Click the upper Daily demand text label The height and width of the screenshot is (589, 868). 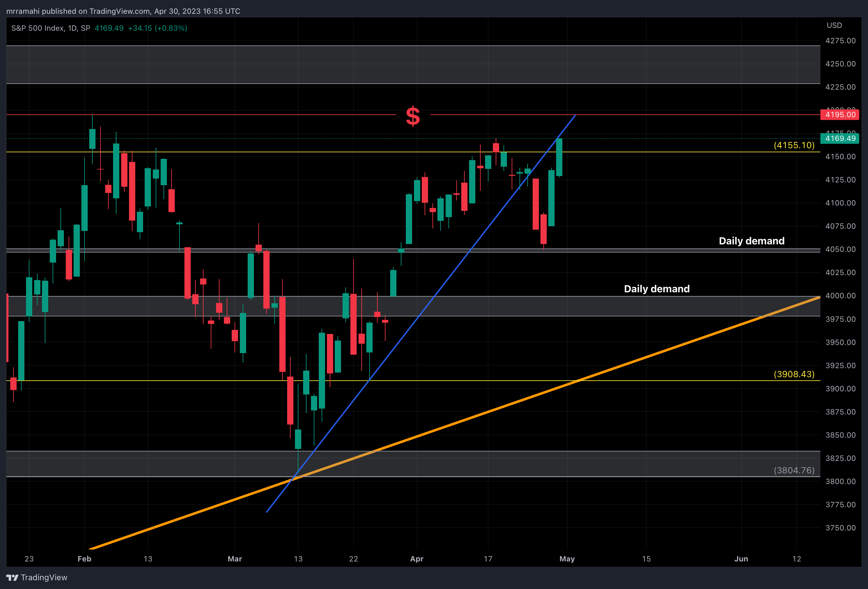[752, 241]
